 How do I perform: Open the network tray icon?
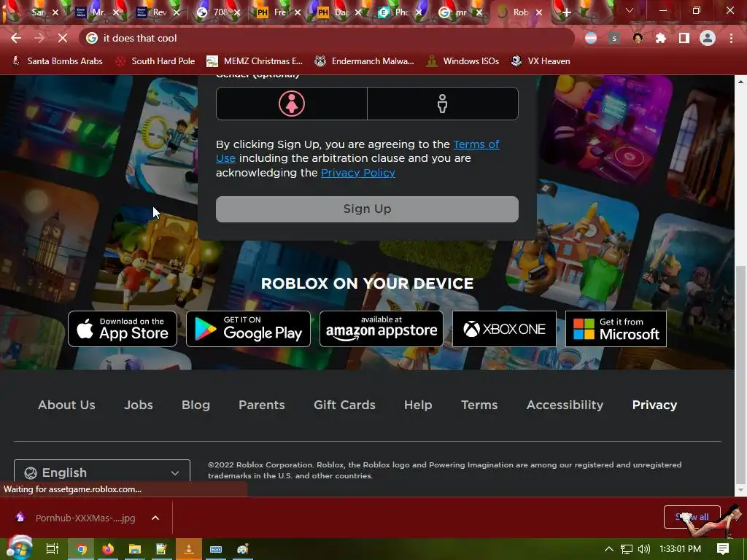tap(627, 549)
